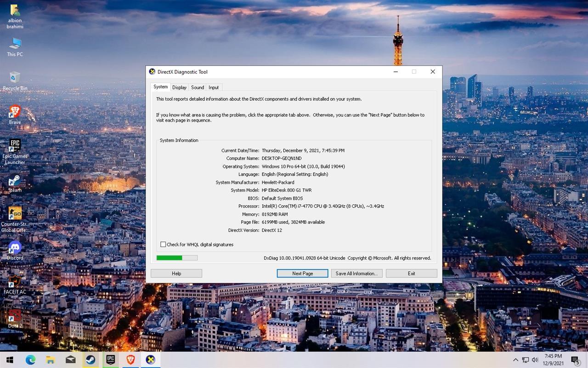Show hidden system tray icons

pos(515,360)
